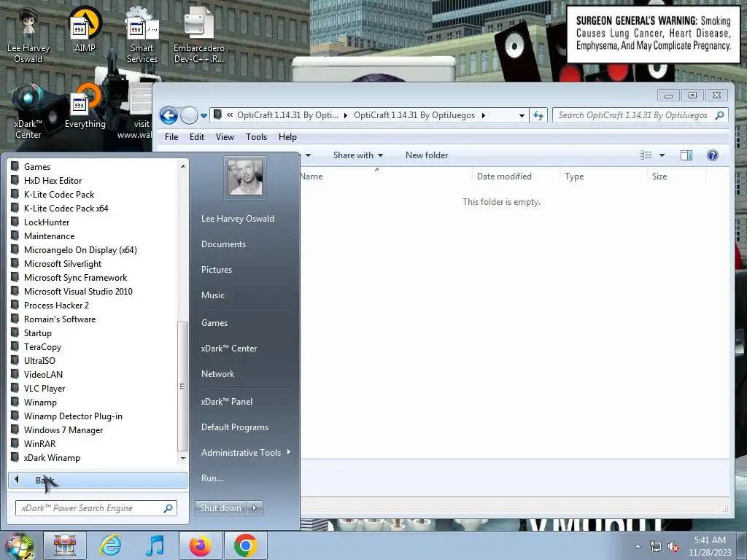Open the xDark Winamp folder

(52, 458)
